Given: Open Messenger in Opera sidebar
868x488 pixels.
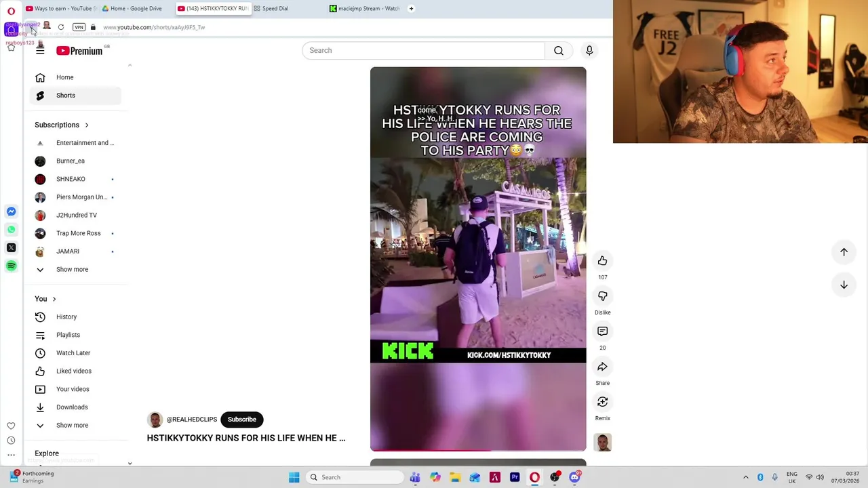Looking at the screenshot, I should pos(11,211).
